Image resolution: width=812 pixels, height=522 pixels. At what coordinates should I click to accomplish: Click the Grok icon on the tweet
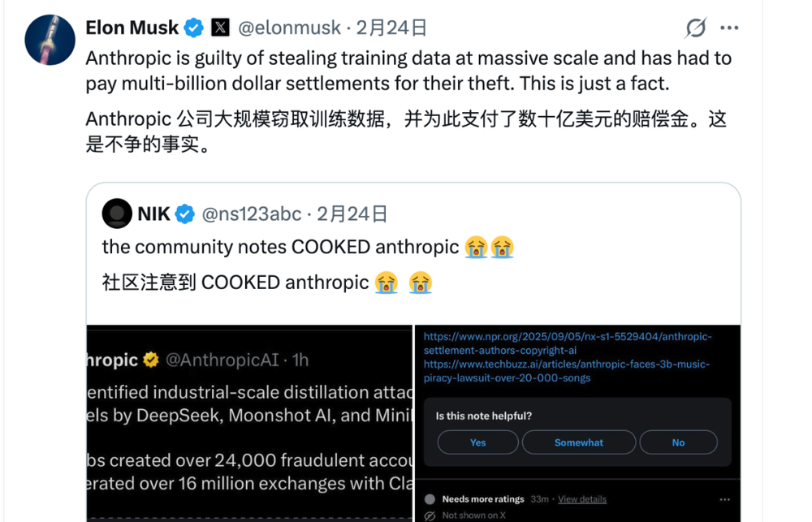(x=696, y=28)
